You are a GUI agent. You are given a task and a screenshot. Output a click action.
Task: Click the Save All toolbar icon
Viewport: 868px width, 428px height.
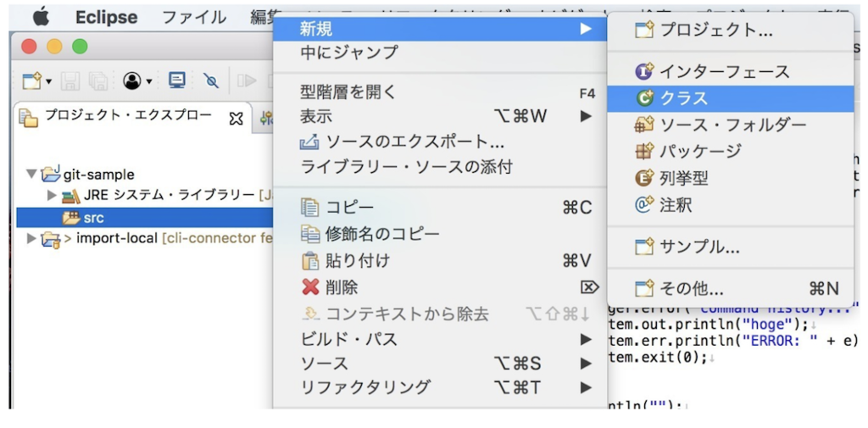[98, 81]
